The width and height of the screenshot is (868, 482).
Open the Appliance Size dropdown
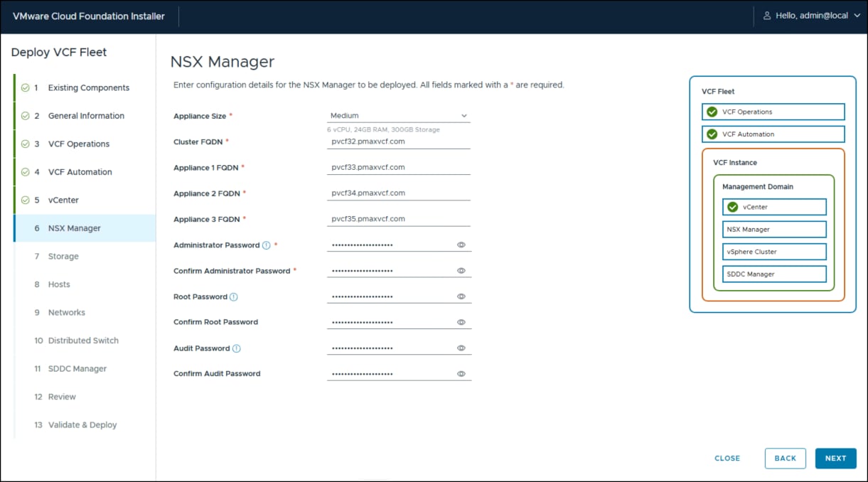point(399,115)
